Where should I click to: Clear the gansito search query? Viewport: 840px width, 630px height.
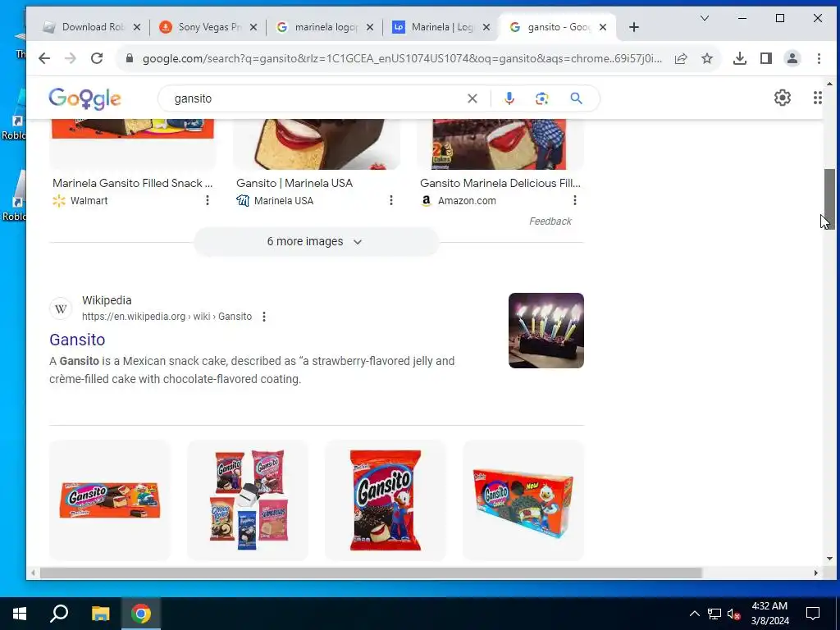(472, 98)
